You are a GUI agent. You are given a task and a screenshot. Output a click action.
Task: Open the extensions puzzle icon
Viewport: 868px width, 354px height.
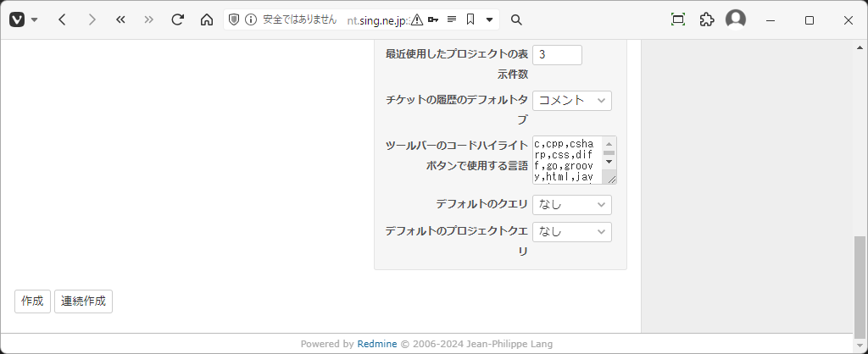pyautogui.click(x=707, y=20)
